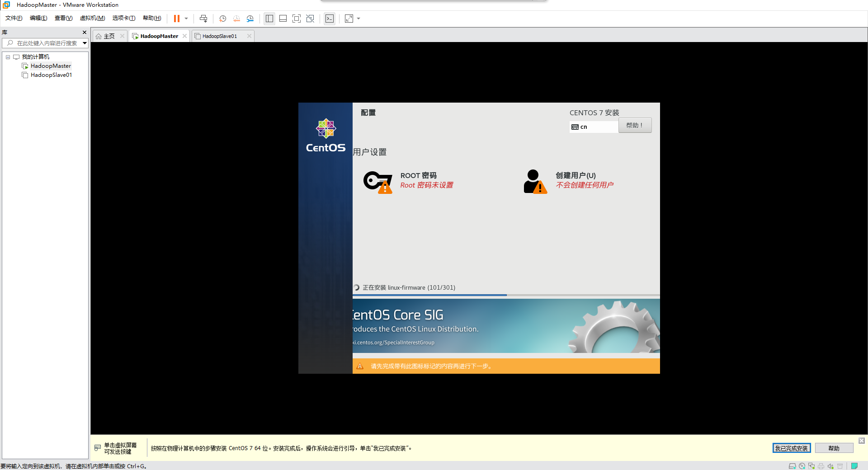Toggle the console view button

330,19
